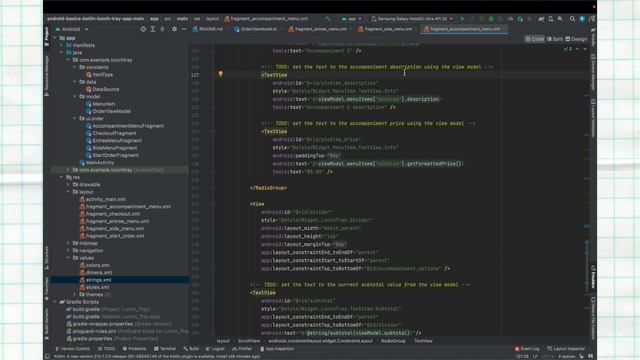Click the Select Opened File target icon
The width and height of the screenshot is (640, 360).
[x=143, y=29]
